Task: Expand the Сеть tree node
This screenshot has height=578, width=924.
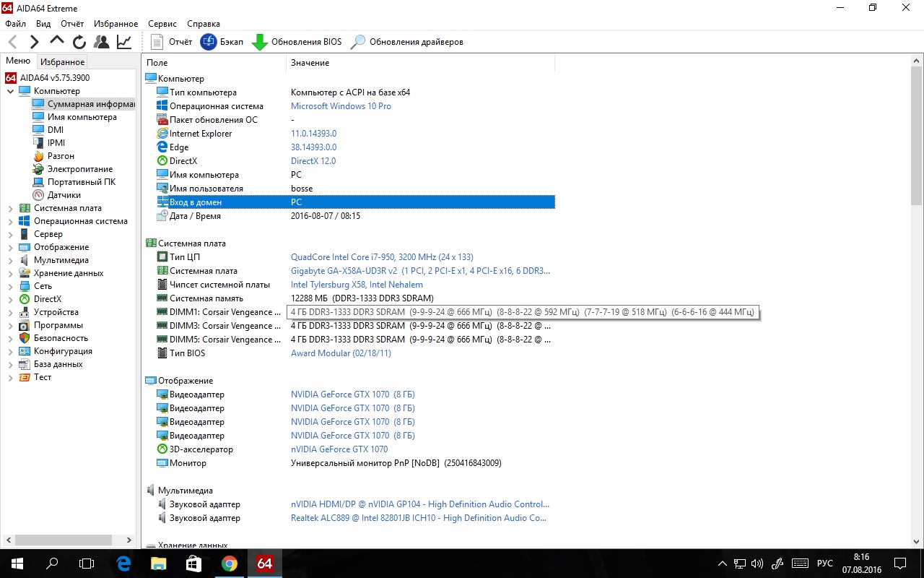Action: pos(10,286)
